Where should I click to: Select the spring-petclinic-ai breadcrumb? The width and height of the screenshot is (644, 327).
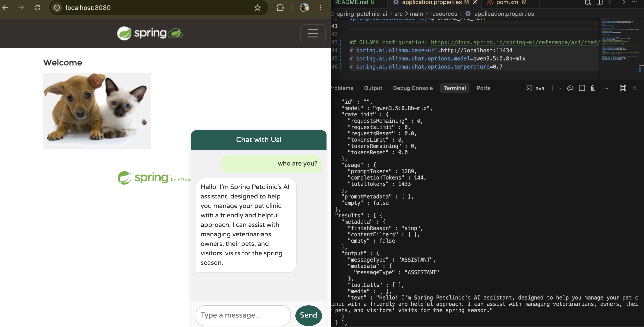362,14
